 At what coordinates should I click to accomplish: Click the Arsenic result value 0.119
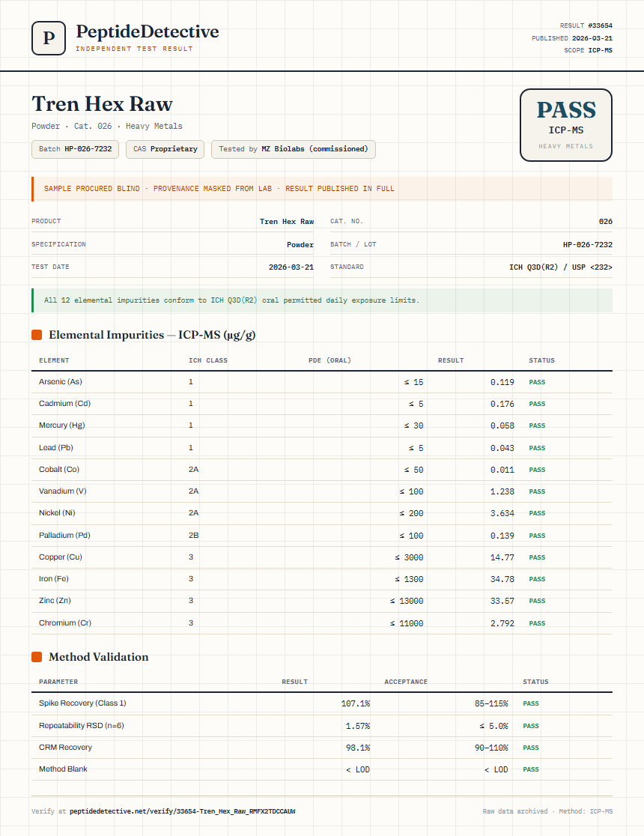tap(502, 382)
